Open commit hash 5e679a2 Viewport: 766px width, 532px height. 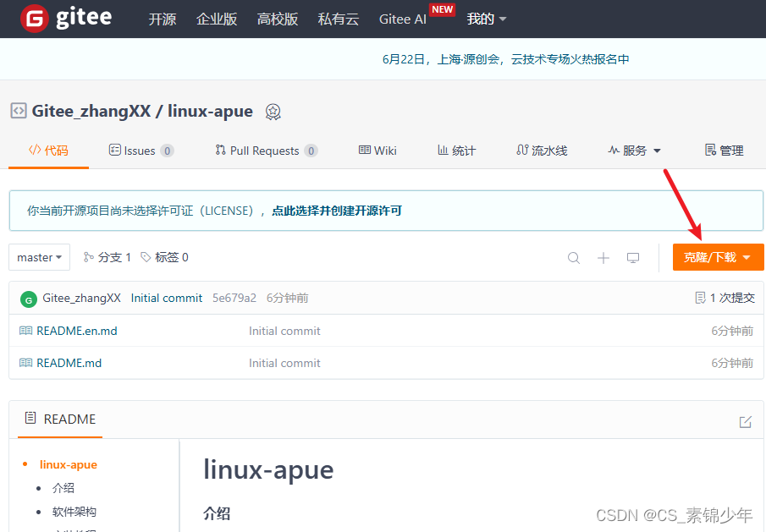point(234,298)
